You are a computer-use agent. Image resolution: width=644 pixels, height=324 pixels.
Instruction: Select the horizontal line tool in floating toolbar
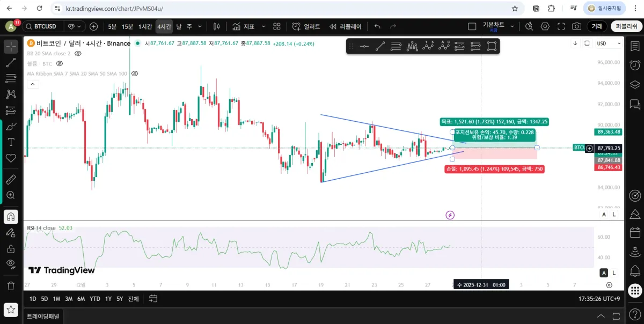364,46
